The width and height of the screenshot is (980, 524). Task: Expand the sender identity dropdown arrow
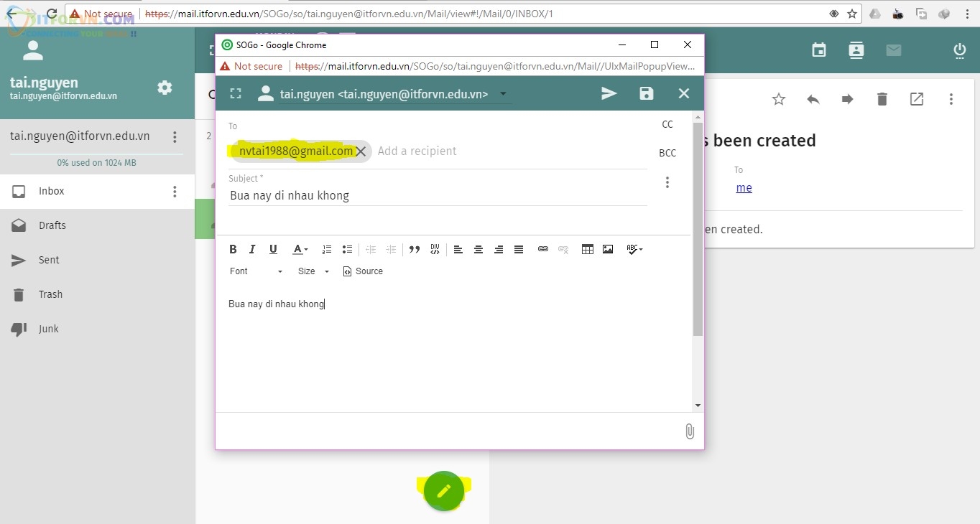point(503,94)
